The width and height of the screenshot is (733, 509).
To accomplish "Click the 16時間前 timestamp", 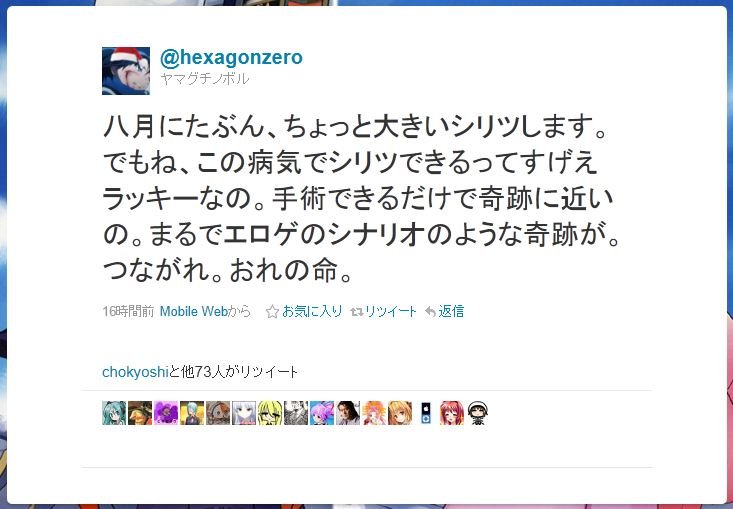I will 128,311.
